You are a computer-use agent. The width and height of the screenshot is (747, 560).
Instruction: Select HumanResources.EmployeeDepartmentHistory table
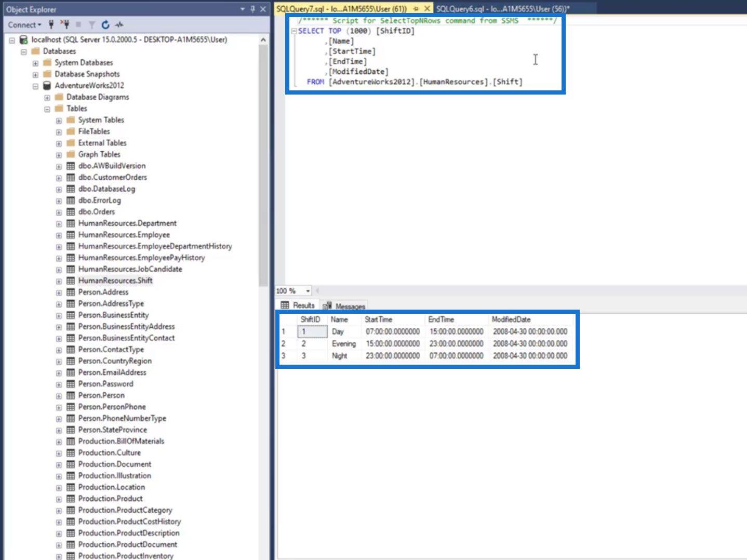click(155, 246)
